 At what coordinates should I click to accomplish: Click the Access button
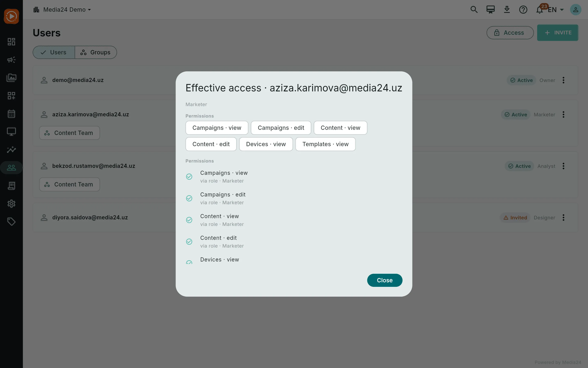click(x=510, y=33)
